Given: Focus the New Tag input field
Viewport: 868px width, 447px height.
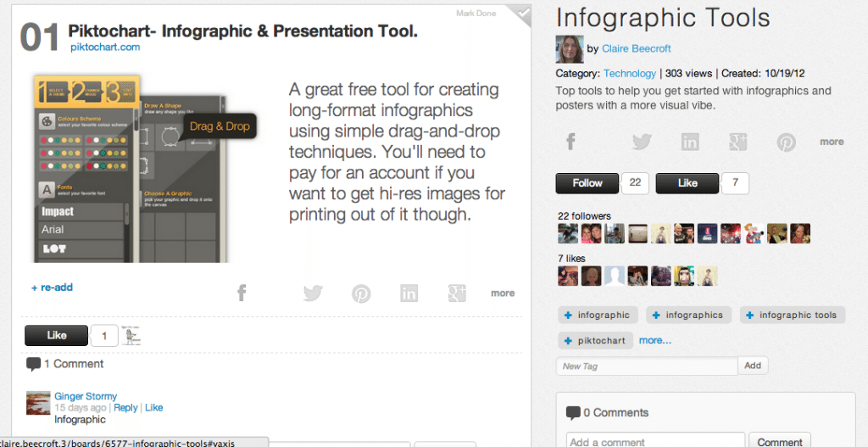Looking at the screenshot, I should click(647, 366).
